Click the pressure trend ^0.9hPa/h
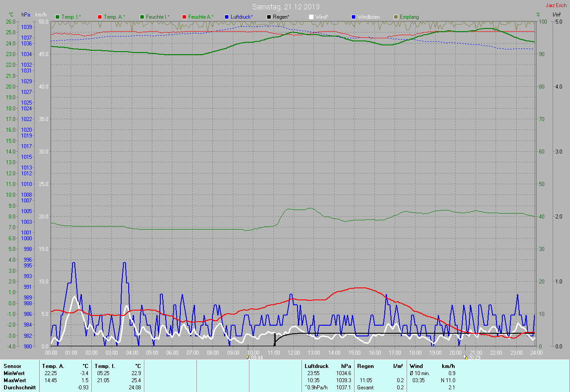The height and width of the screenshot is (392, 570). click(x=316, y=388)
